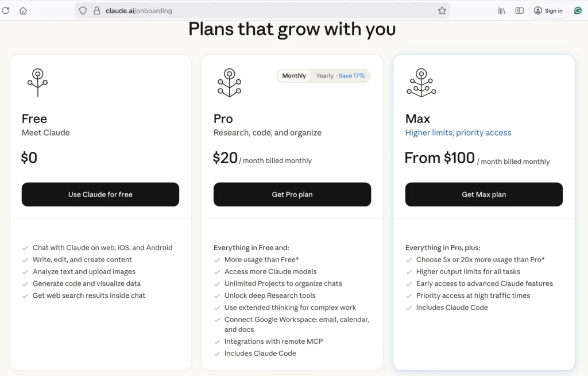Click the browser home icon
The width and height of the screenshot is (588, 376).
pos(23,10)
